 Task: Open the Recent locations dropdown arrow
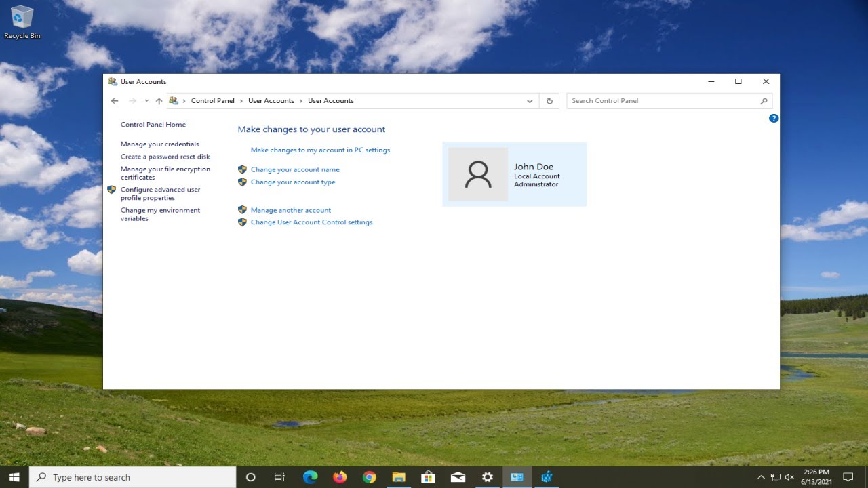pos(146,101)
